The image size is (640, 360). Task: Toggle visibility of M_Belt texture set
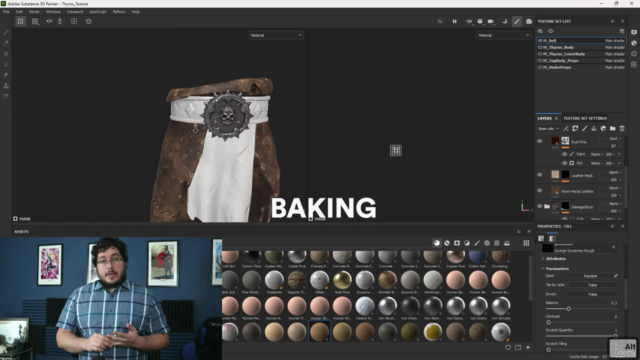(x=540, y=40)
